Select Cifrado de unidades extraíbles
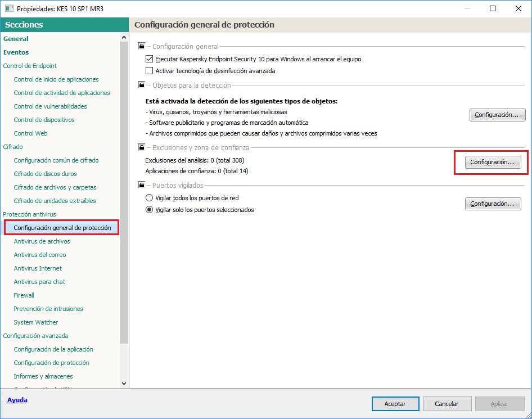Screen dimensions: 532x419 55,201
